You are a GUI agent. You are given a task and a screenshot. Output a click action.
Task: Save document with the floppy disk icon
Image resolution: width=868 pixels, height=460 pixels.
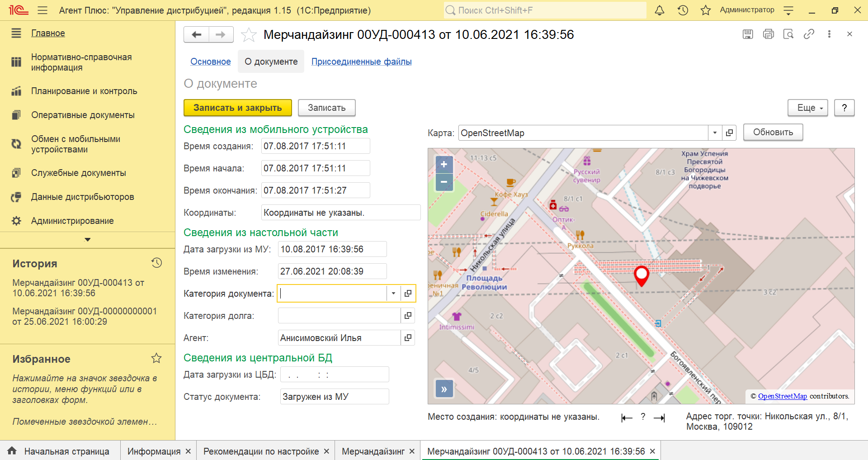click(x=748, y=34)
